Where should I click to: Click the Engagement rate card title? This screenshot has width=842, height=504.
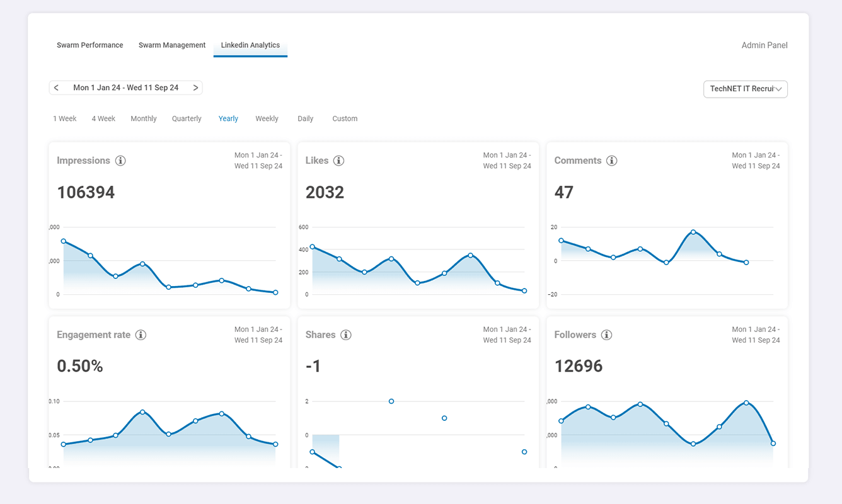pyautogui.click(x=94, y=335)
